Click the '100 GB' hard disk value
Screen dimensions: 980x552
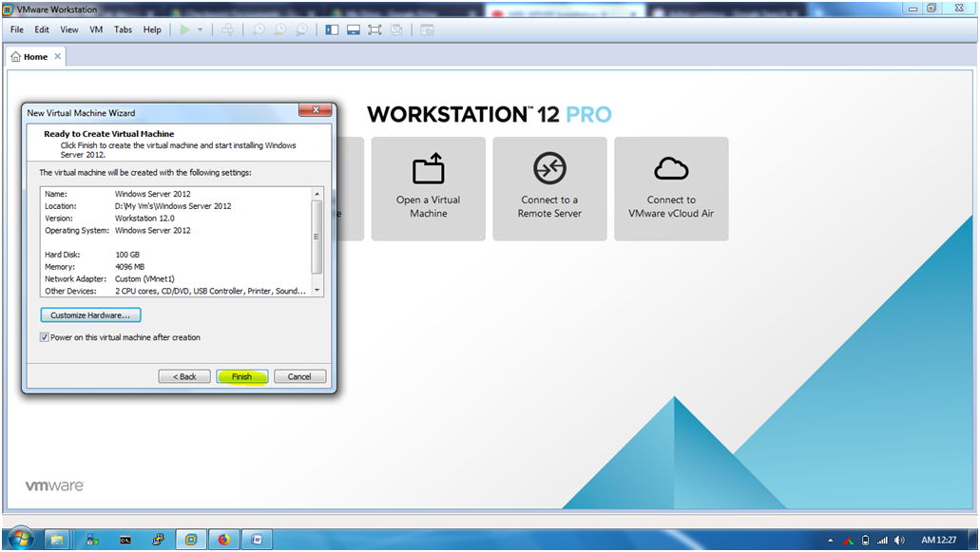point(127,255)
